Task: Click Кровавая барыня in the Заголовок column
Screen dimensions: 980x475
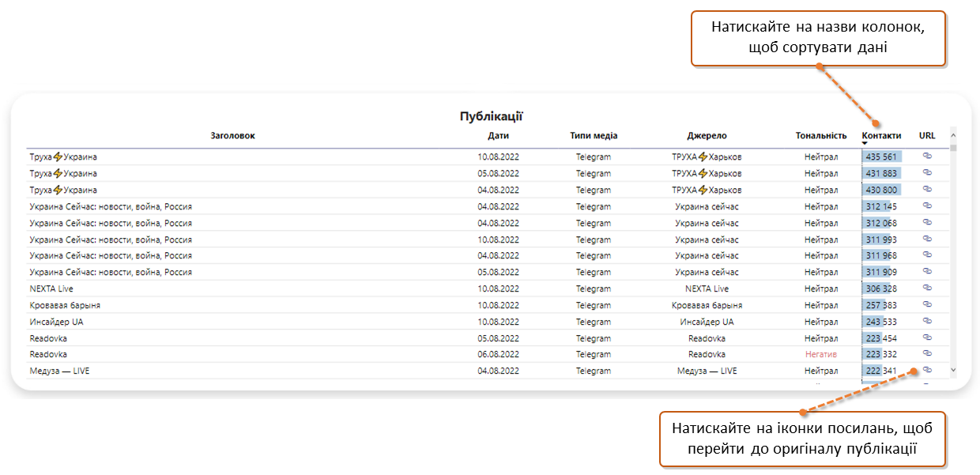Action: click(x=65, y=306)
